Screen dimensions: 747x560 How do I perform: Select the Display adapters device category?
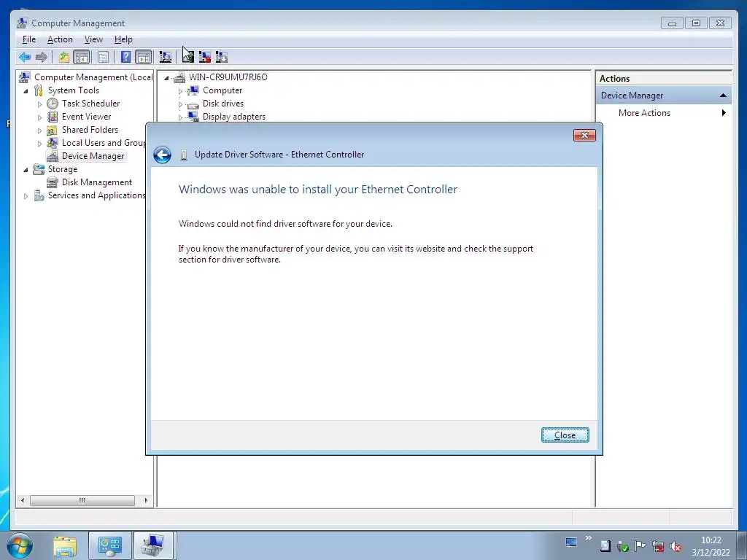(x=234, y=117)
